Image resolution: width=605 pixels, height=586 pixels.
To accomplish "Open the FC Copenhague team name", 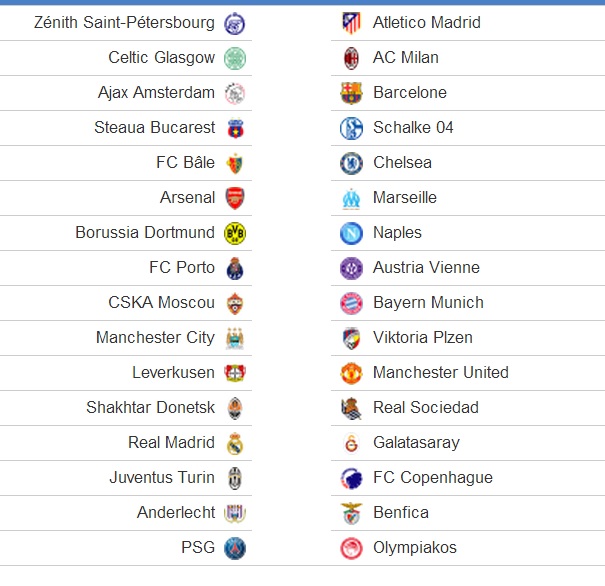I will pyautogui.click(x=433, y=478).
